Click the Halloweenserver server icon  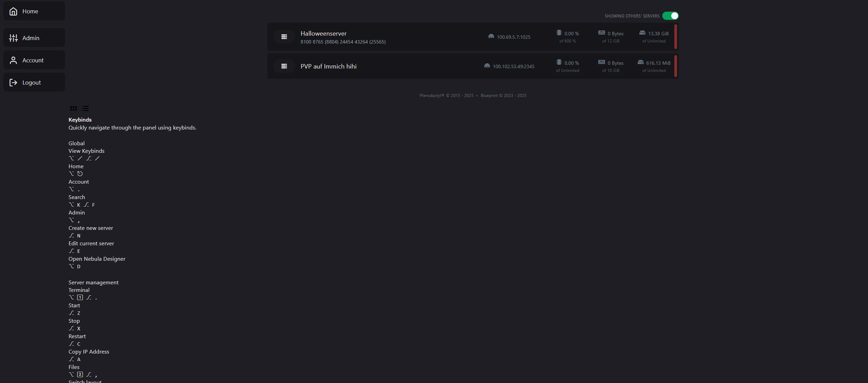pyautogui.click(x=284, y=37)
